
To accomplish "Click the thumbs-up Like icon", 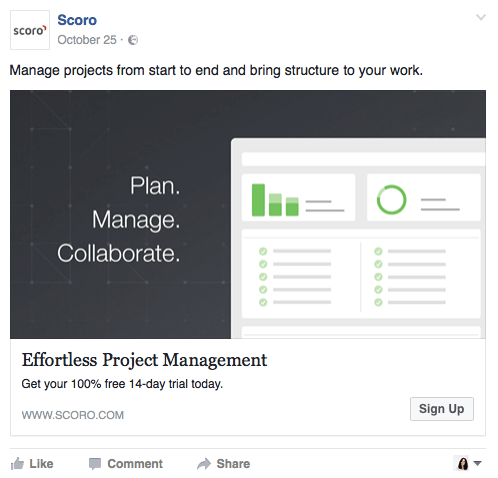I will 17,464.
